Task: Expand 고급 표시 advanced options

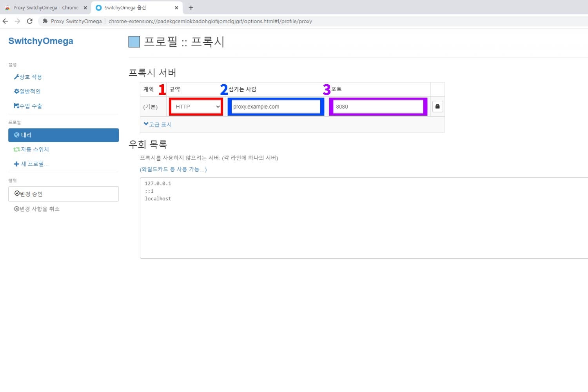Action: click(158, 124)
